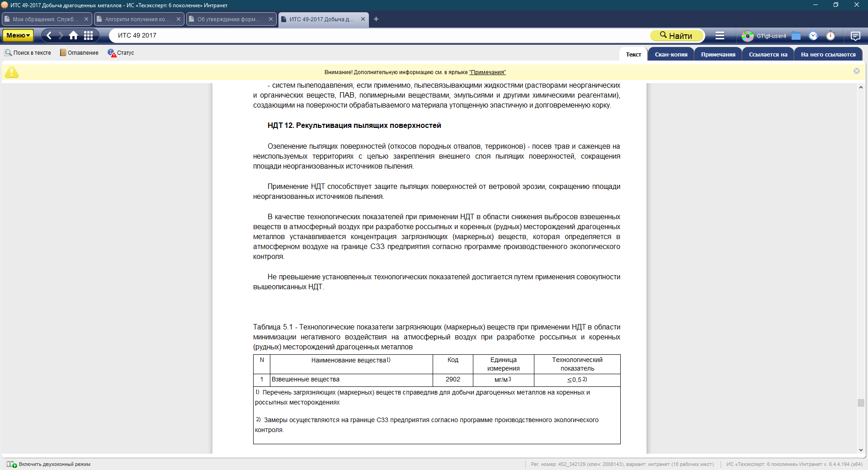Open history clock icon
This screenshot has width=868, height=470.
pyautogui.click(x=813, y=36)
